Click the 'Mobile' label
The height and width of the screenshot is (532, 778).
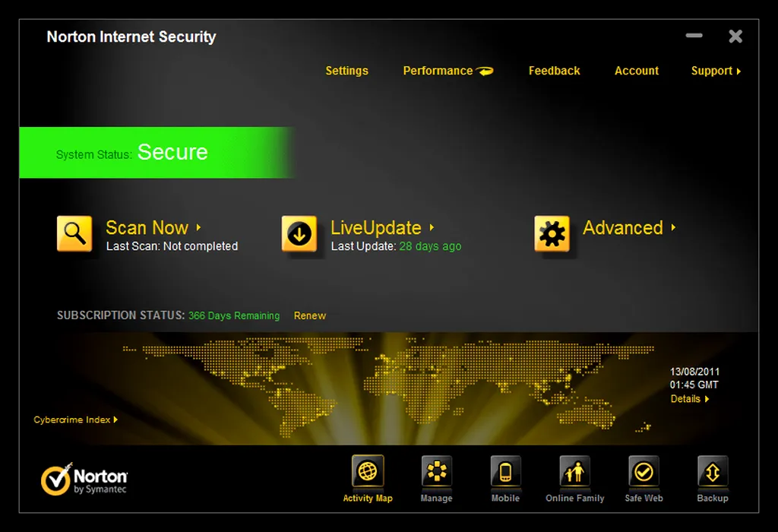click(x=505, y=499)
